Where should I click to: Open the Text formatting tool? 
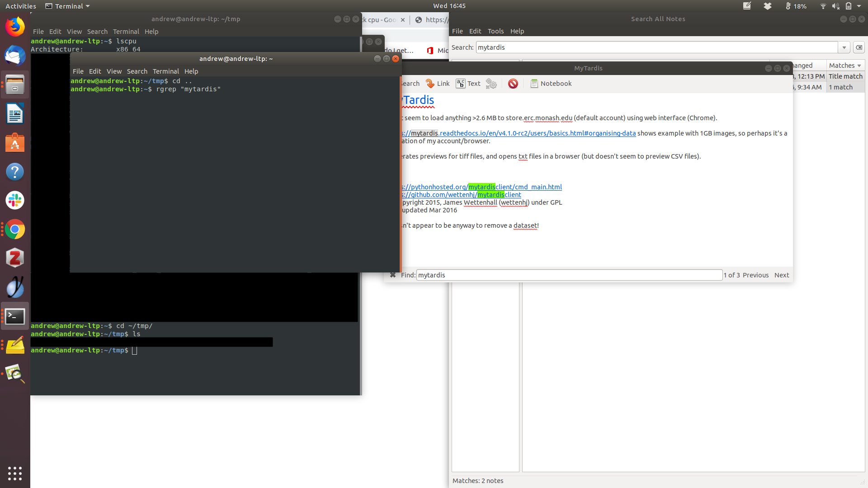tap(468, 84)
